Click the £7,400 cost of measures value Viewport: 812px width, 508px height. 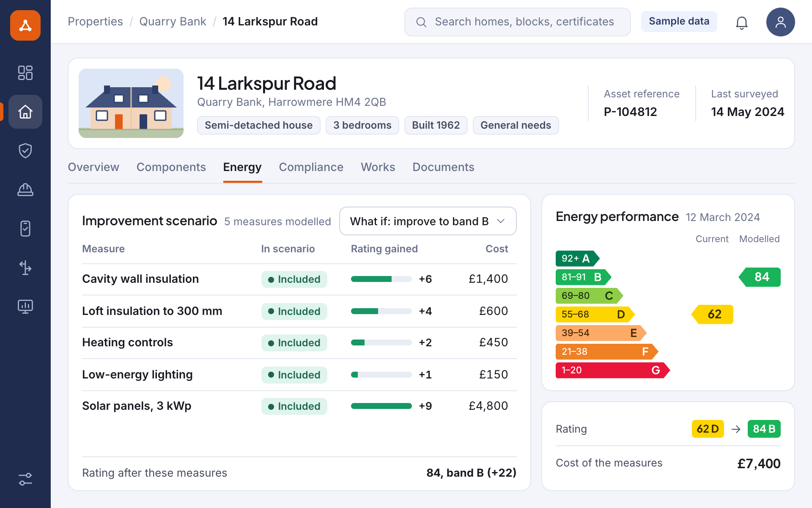[759, 464]
